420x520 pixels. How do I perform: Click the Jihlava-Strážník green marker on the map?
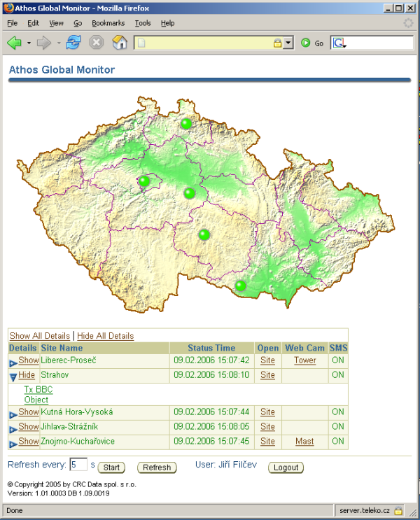pos(204,234)
